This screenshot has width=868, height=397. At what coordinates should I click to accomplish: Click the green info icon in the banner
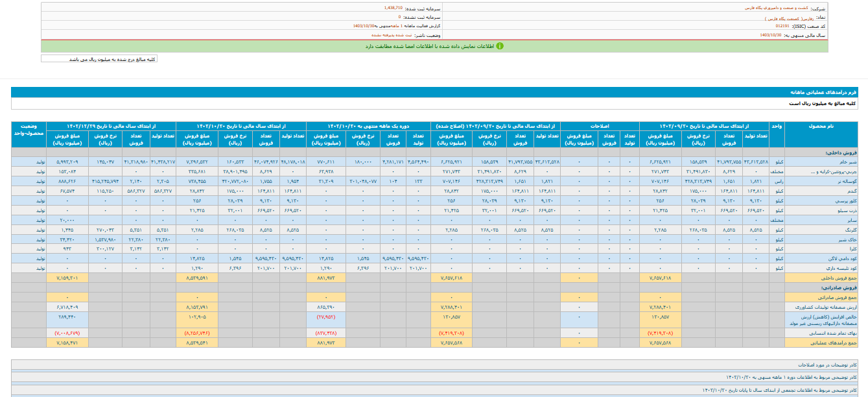tap(500, 46)
